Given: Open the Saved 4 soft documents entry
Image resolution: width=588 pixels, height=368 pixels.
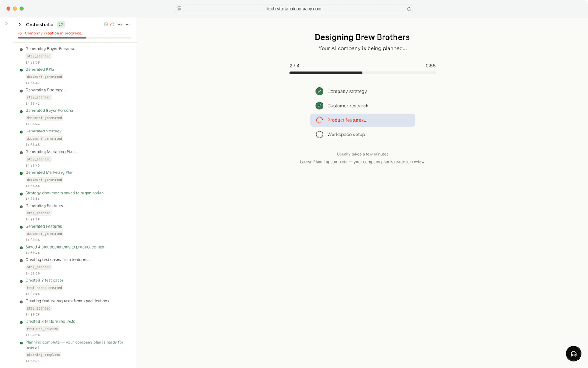Looking at the screenshot, I should 66,247.
